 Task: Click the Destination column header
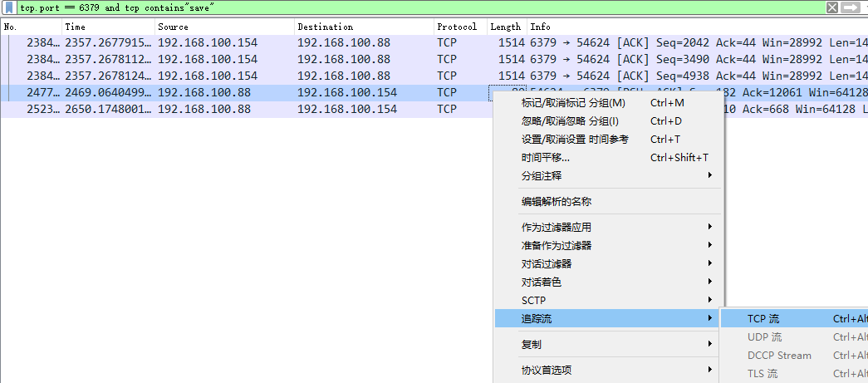[364, 27]
